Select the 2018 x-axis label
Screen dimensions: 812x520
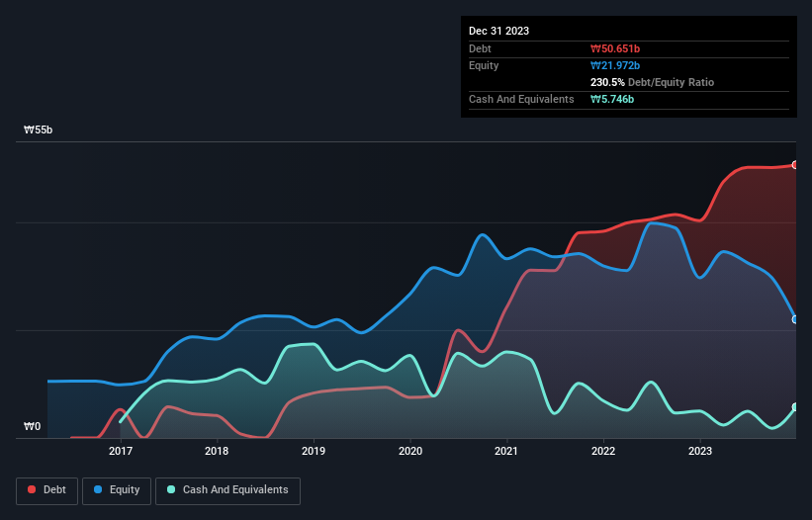coord(217,451)
